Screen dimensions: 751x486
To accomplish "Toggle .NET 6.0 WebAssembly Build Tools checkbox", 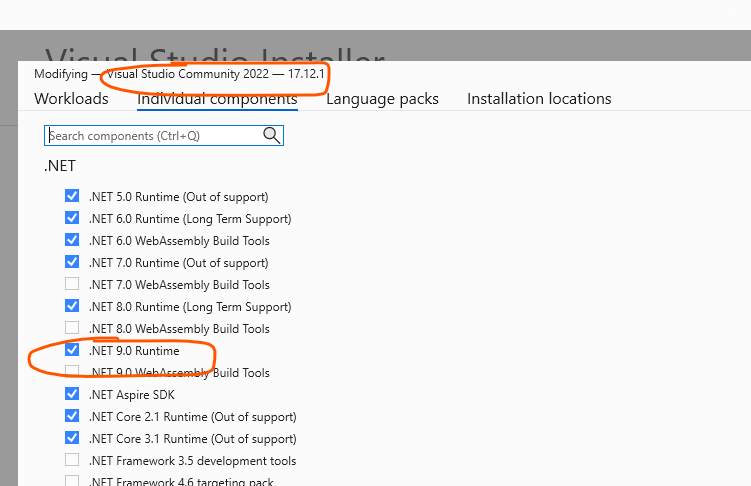I will [x=72, y=240].
